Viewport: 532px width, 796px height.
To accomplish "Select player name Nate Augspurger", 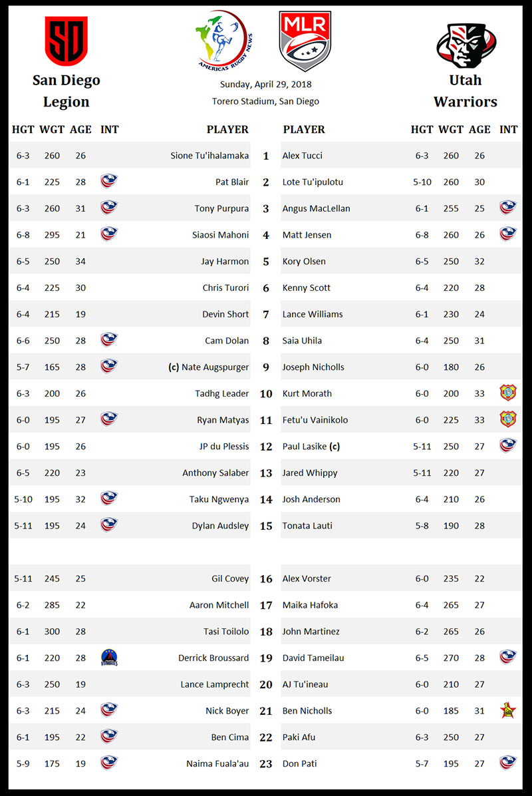I will point(215,367).
